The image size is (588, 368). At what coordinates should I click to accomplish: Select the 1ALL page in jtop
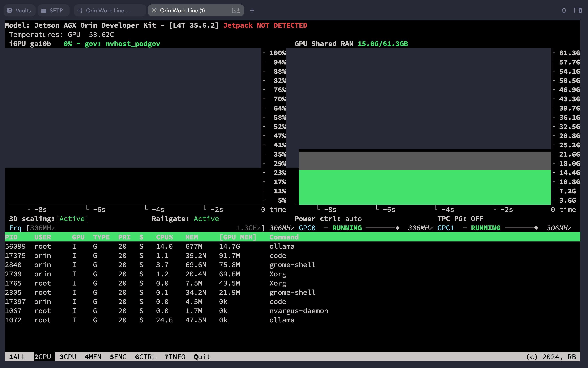coord(18,357)
